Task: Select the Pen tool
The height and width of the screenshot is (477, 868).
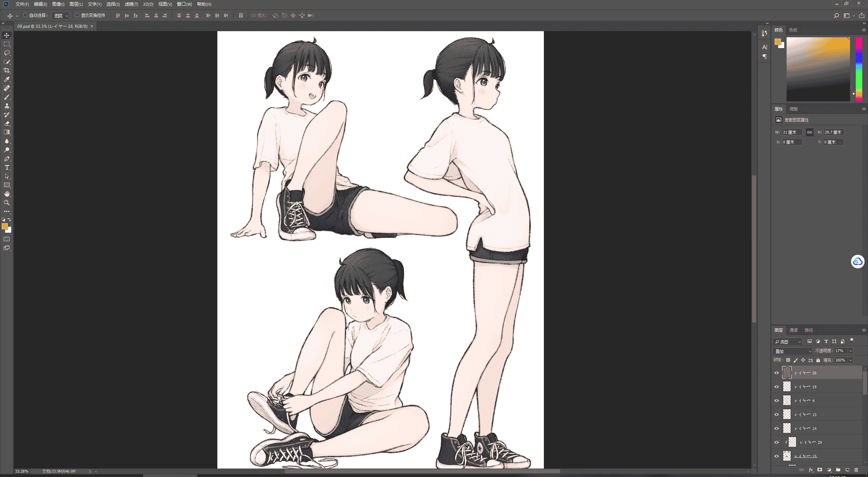Action: [x=7, y=159]
